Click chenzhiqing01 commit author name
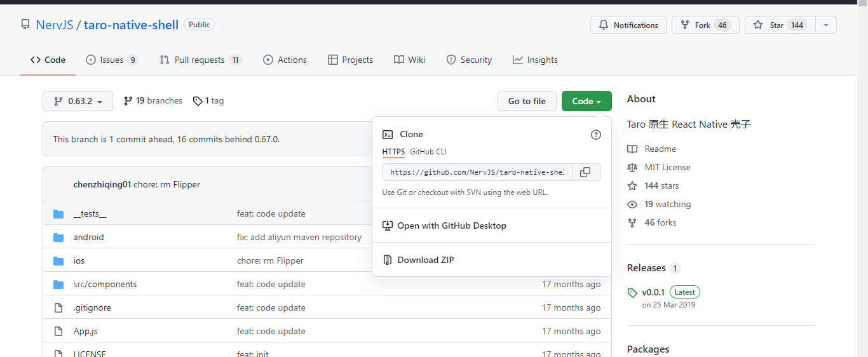The height and width of the screenshot is (357, 868). [102, 184]
